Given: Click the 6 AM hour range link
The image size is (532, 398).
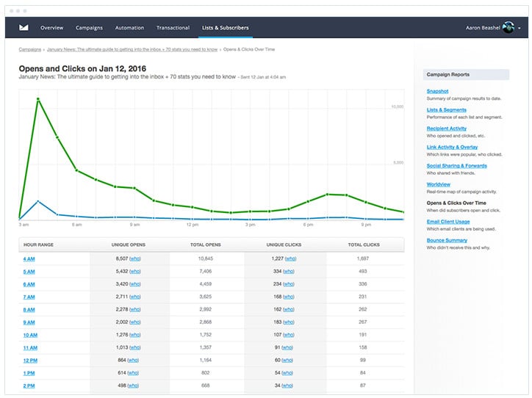Looking at the screenshot, I should click(x=29, y=284).
